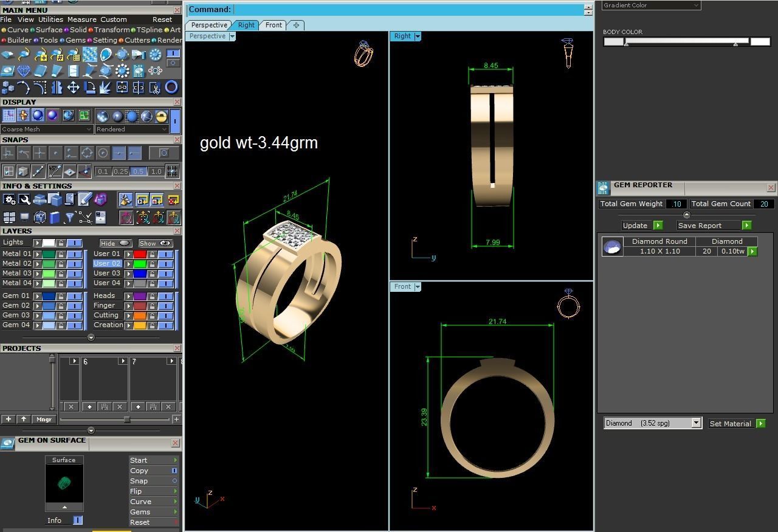
Task: Open the Perspective viewport dropdown arrow
Action: (x=232, y=36)
